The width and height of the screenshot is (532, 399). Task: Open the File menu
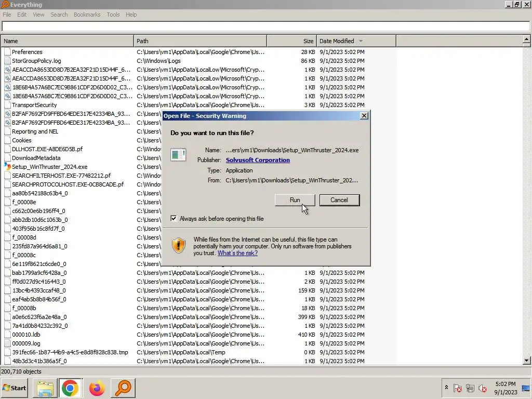(7, 15)
